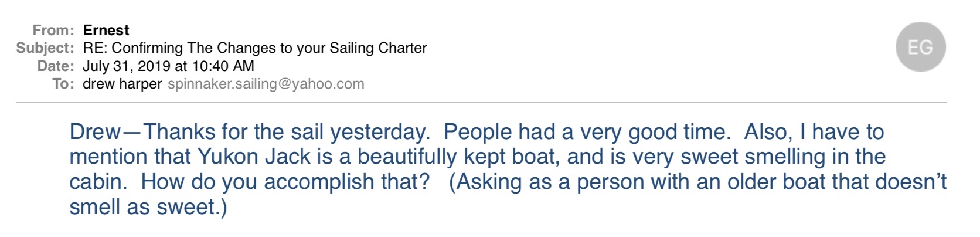Click the Subject: header label
This screenshot has width=980, height=237.
(x=45, y=48)
